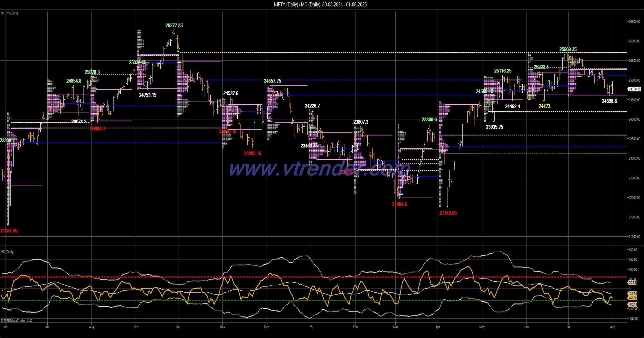Select the Dec time axis label
644x338 pixels.
coord(267,327)
